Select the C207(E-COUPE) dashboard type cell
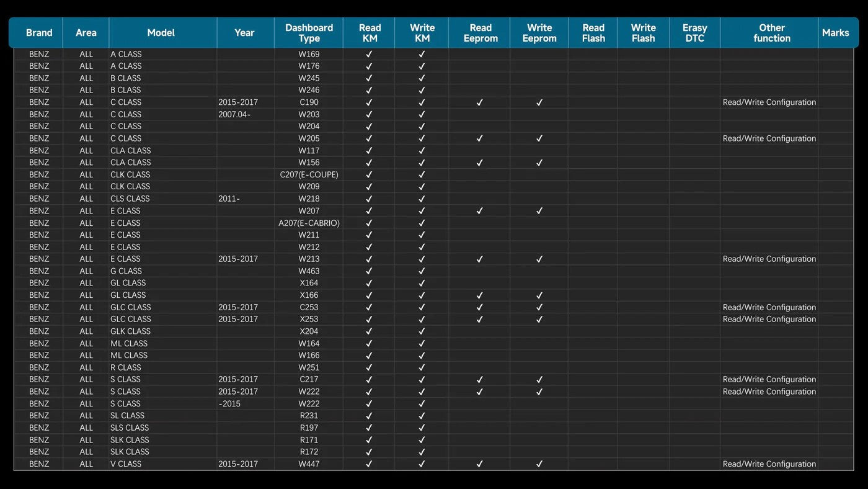This screenshot has height=489, width=868. coord(309,175)
